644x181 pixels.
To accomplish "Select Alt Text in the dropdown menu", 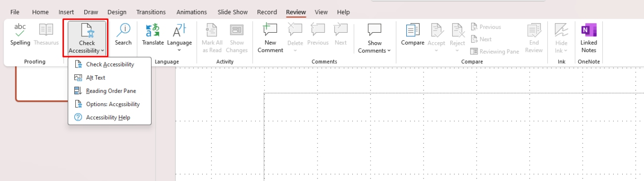I will pyautogui.click(x=109, y=77).
